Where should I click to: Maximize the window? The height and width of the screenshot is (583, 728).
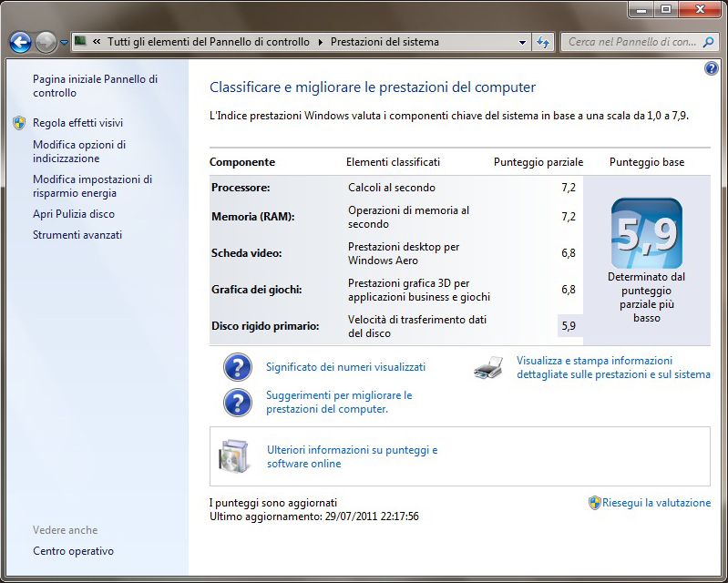coord(666,9)
